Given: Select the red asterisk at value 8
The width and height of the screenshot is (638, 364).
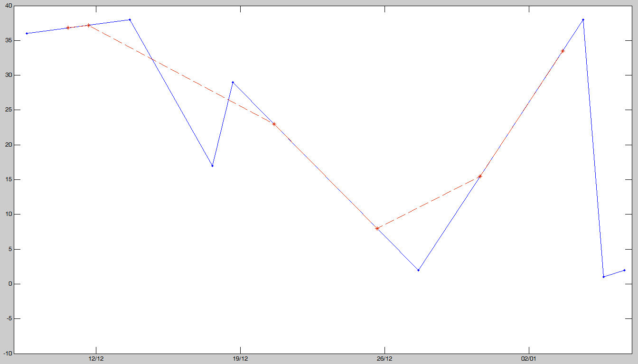Looking at the screenshot, I should point(377,228).
